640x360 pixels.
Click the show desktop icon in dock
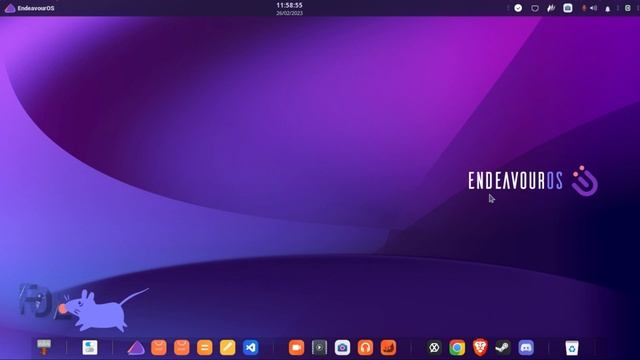pos(44,347)
